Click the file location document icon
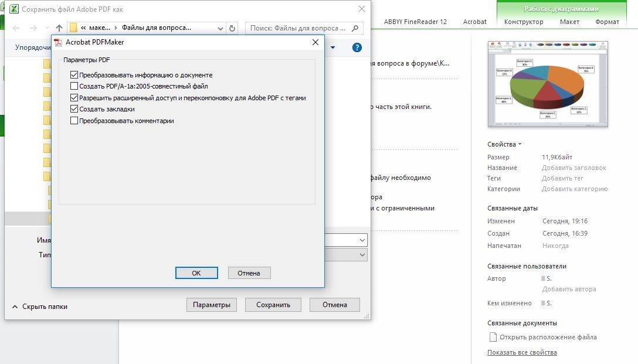Screen dimensions: 638x364 click(x=493, y=337)
